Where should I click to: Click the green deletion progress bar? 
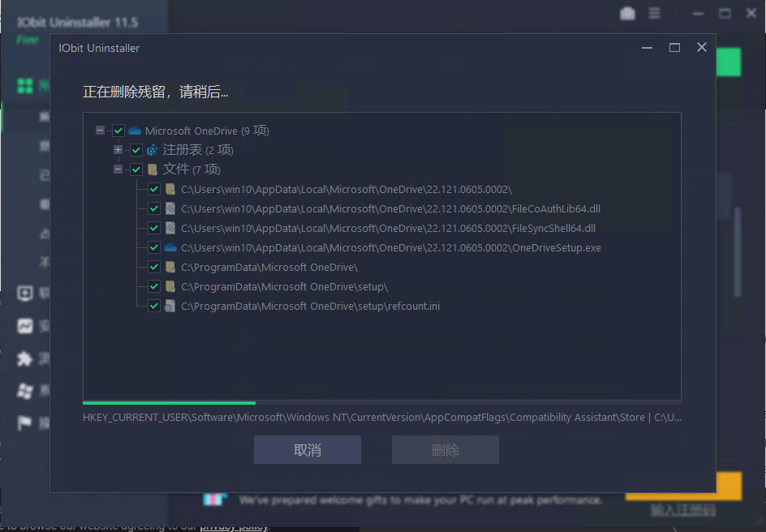[169, 403]
